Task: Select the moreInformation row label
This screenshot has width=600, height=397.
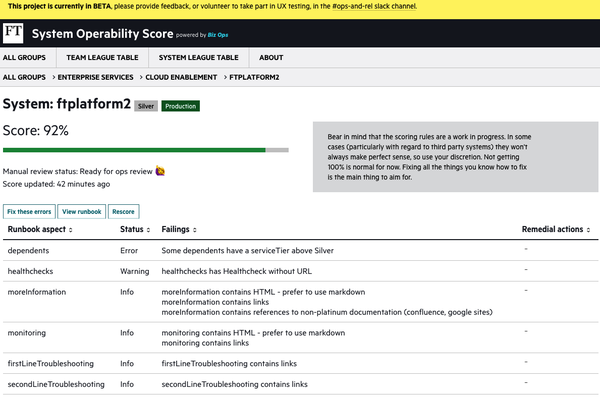Action: (x=37, y=292)
